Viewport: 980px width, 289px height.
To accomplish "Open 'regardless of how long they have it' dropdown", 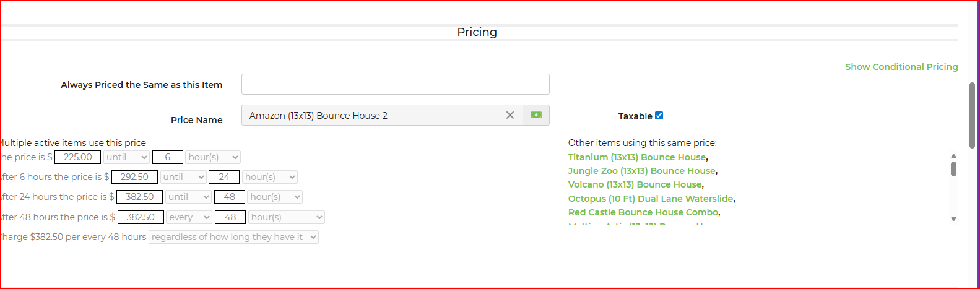I will click(233, 237).
